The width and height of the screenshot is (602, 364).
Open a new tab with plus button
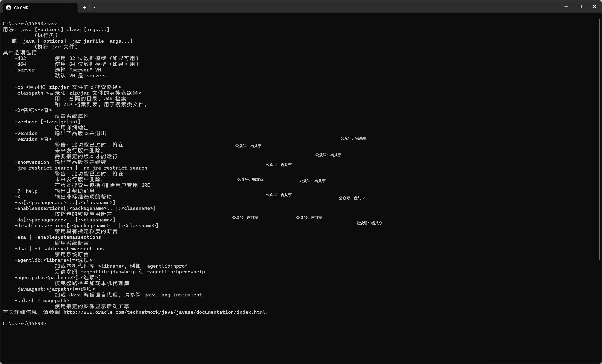[84, 8]
